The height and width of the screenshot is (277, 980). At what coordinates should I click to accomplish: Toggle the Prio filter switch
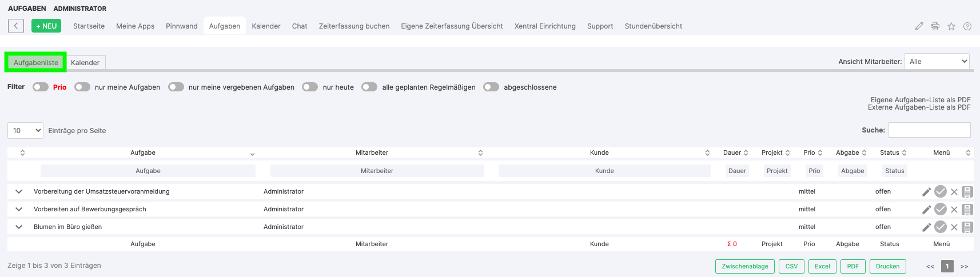tap(41, 87)
